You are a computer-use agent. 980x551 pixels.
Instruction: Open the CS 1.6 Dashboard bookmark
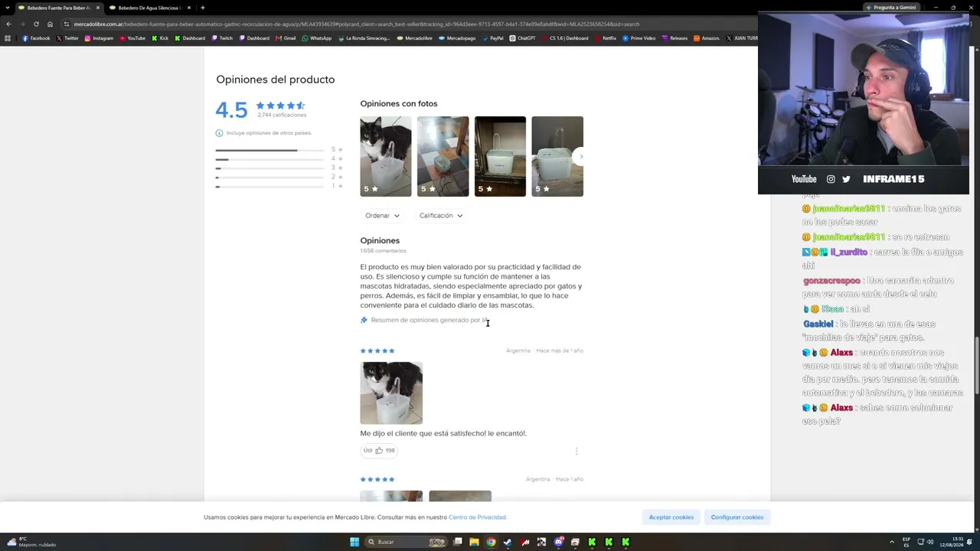tap(565, 38)
